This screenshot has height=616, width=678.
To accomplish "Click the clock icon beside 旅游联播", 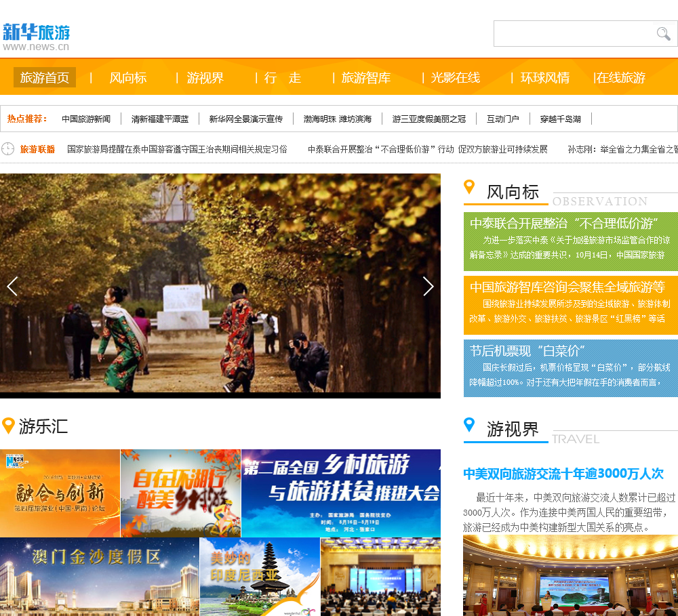I will click(7, 149).
